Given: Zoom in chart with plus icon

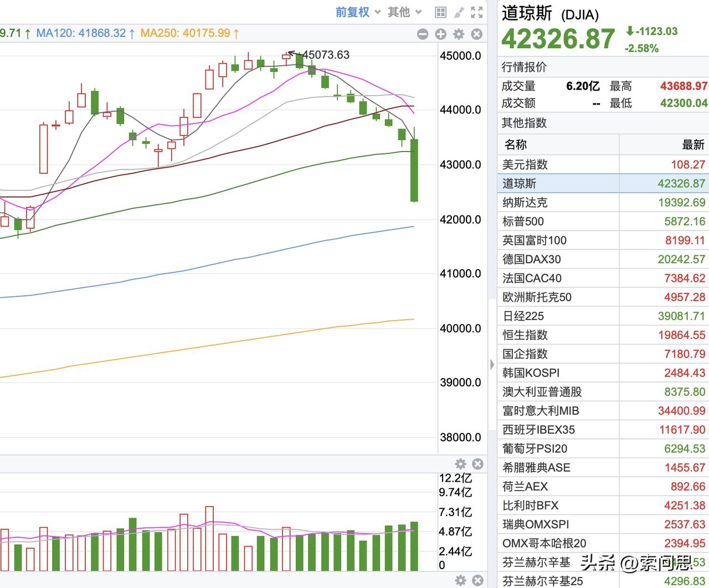Looking at the screenshot, I should (x=440, y=34).
